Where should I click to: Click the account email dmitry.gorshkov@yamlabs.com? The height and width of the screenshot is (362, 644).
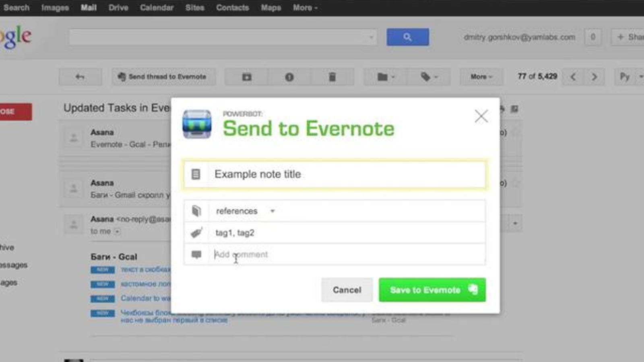pyautogui.click(x=519, y=37)
